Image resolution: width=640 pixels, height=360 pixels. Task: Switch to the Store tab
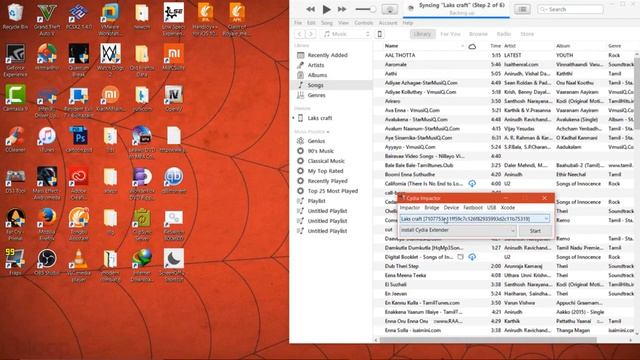(527, 34)
